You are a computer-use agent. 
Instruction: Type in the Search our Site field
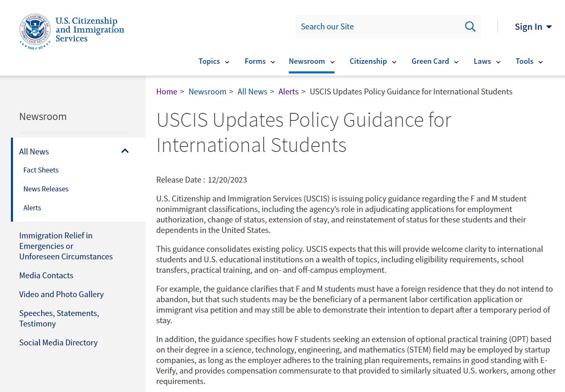378,27
